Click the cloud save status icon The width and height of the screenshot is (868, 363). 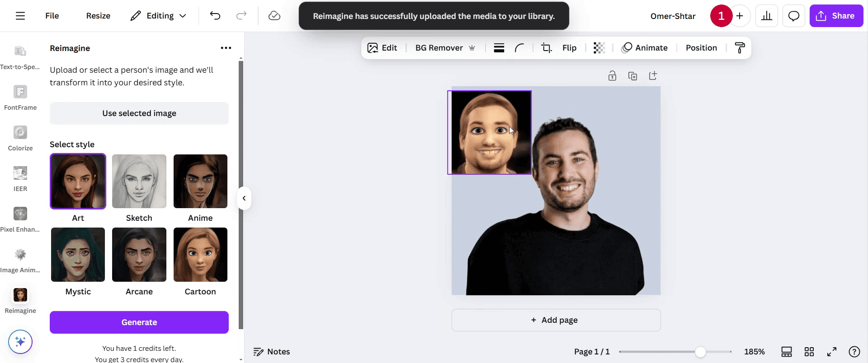(x=274, y=16)
